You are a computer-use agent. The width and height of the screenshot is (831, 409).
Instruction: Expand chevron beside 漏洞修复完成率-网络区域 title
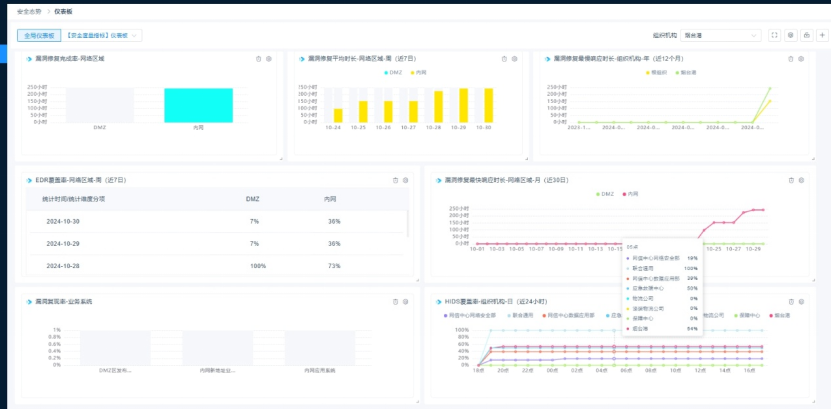pyautogui.click(x=28, y=59)
